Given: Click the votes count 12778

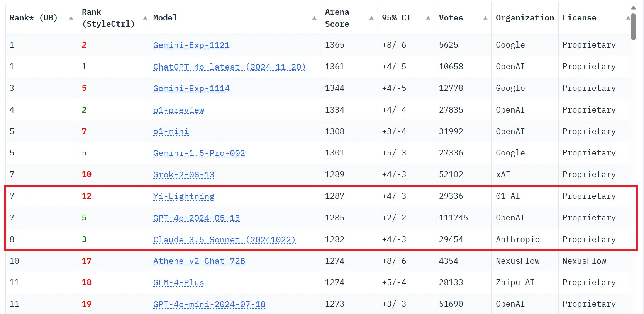Looking at the screenshot, I should 451,88.
